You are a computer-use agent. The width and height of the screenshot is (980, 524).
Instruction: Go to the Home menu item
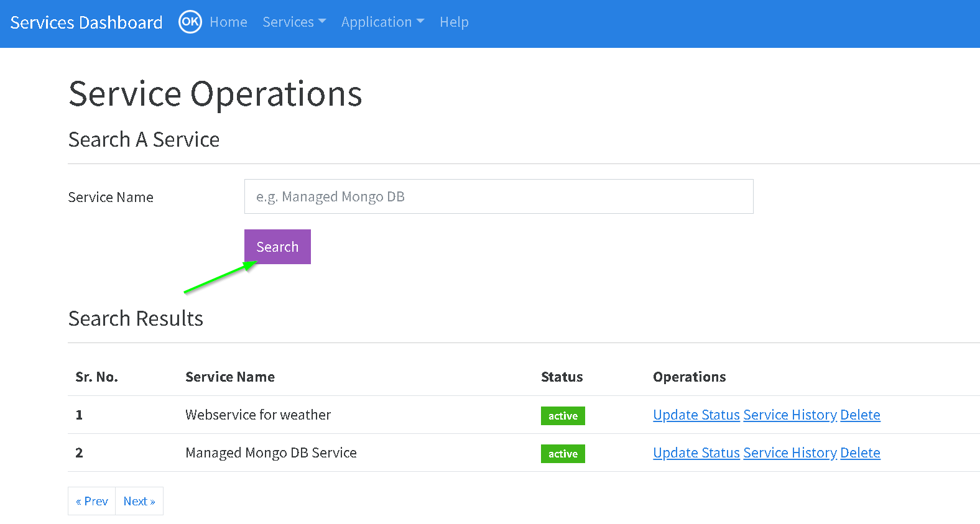(x=228, y=22)
